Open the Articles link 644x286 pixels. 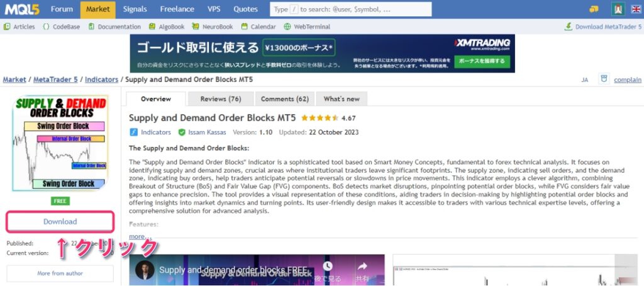tap(19, 26)
